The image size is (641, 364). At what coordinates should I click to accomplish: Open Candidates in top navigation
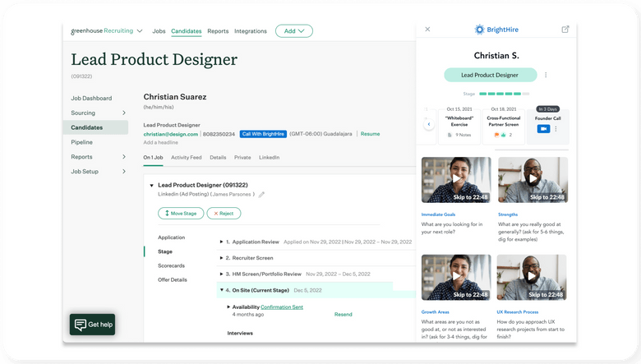tap(186, 31)
